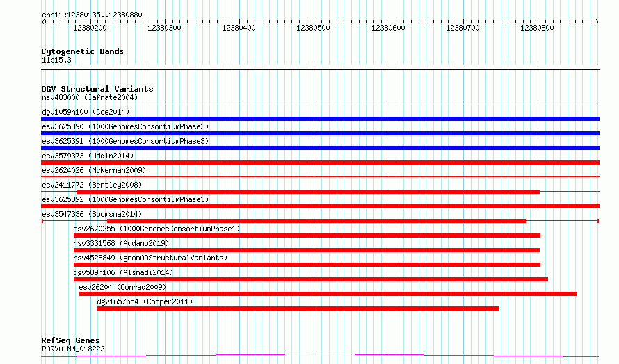Screen dimensions: 619x364
Task: Click ruler position 12380800
Action: (x=538, y=28)
